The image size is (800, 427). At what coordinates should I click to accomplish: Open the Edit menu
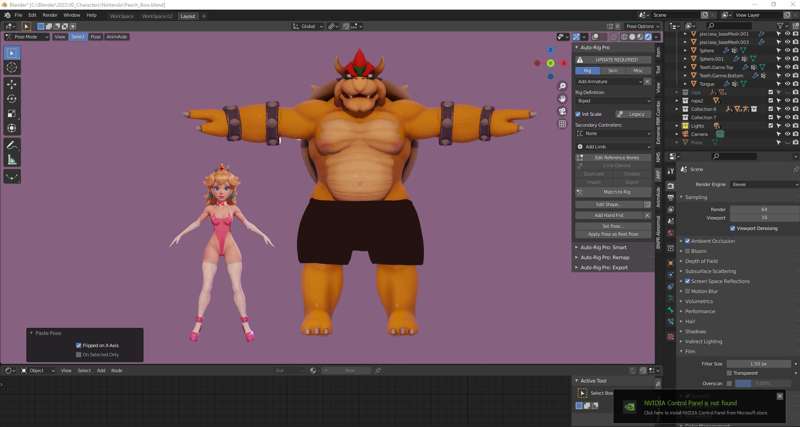pos(32,16)
